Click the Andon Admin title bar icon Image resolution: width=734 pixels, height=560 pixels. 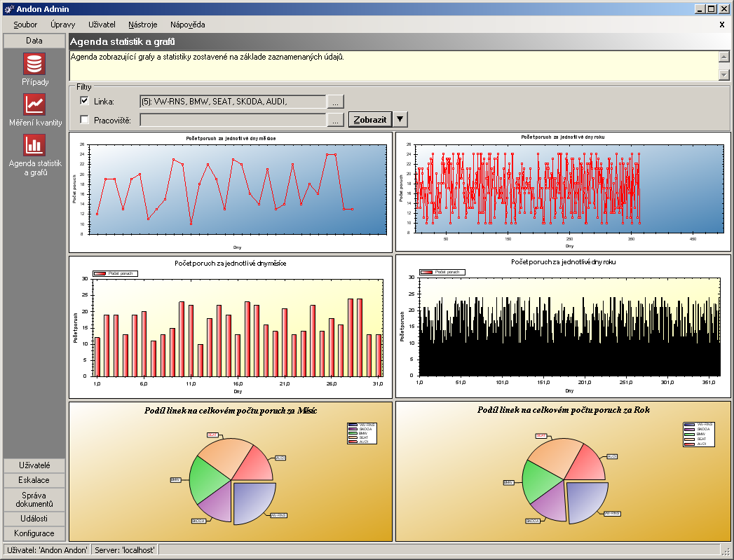(x=9, y=9)
